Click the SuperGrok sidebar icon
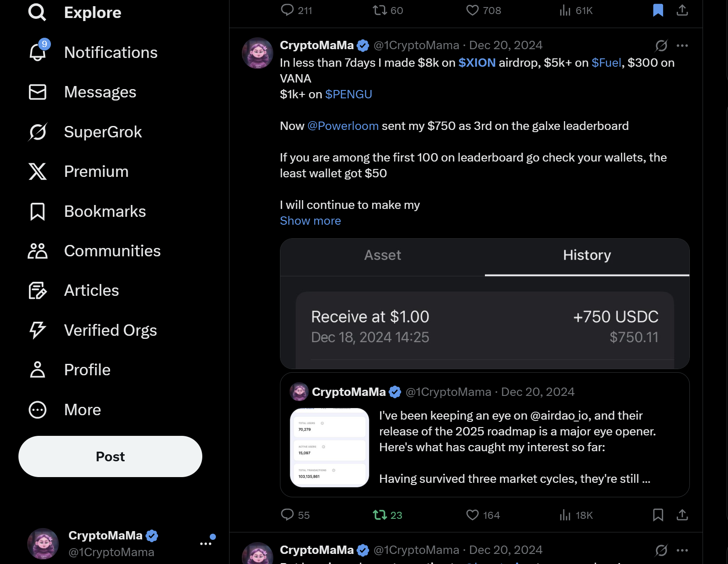The image size is (728, 564). [x=38, y=132]
